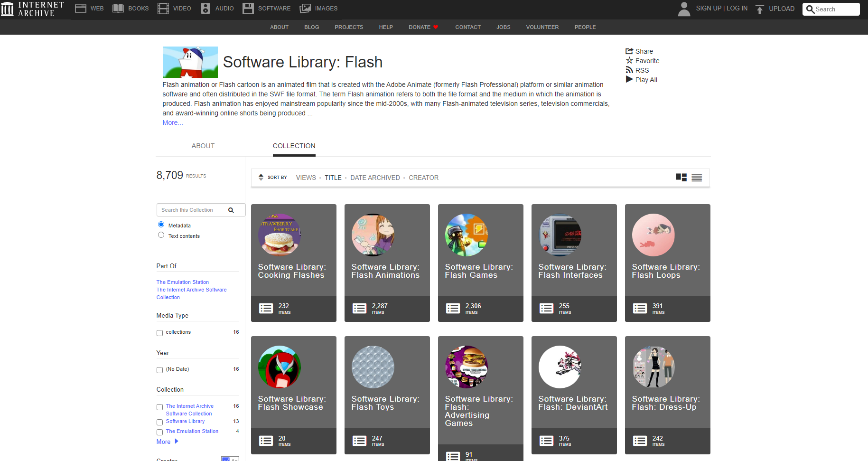Open Flash Games circular thumbnail

(467, 235)
